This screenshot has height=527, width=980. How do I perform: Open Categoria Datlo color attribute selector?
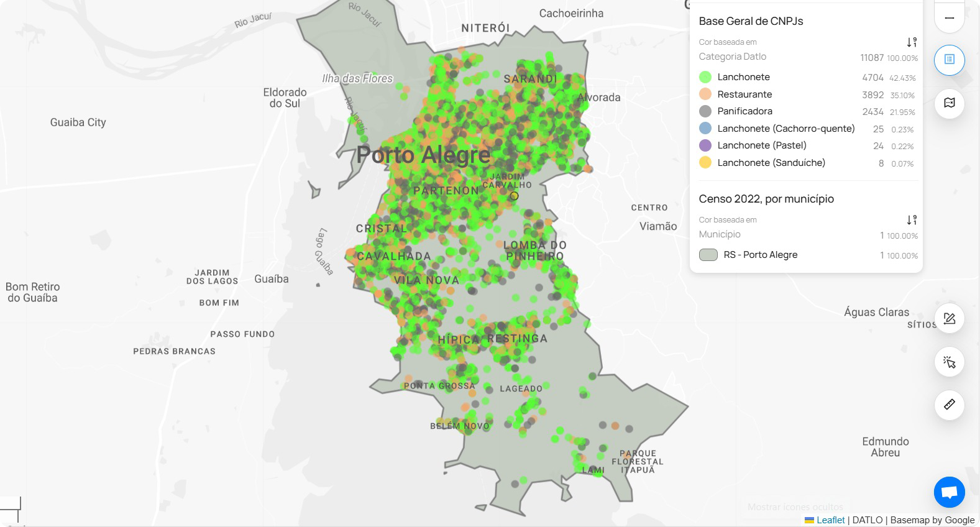click(732, 57)
